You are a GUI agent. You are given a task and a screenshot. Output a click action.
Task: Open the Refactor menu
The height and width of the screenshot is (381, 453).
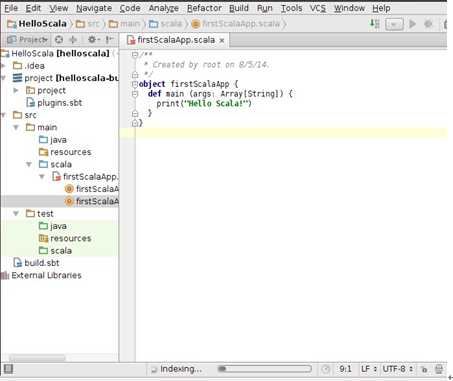204,8
